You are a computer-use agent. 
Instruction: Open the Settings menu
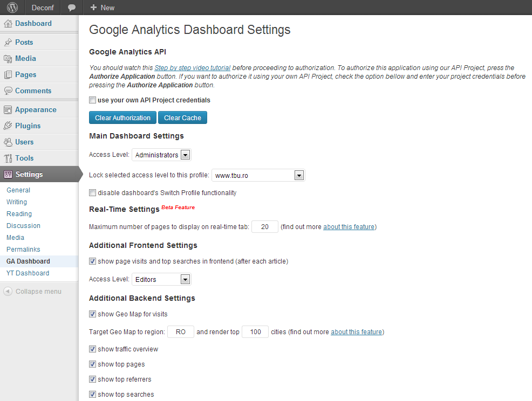[x=29, y=174]
